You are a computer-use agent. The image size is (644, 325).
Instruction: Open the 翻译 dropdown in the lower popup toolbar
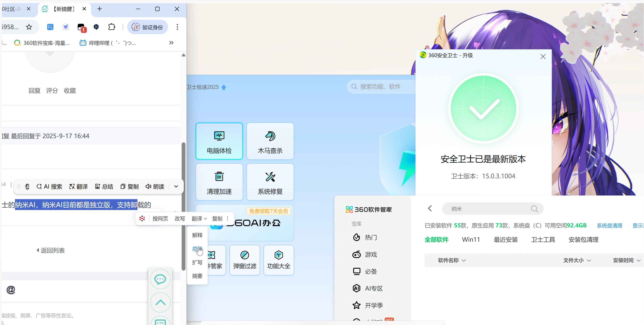click(199, 218)
